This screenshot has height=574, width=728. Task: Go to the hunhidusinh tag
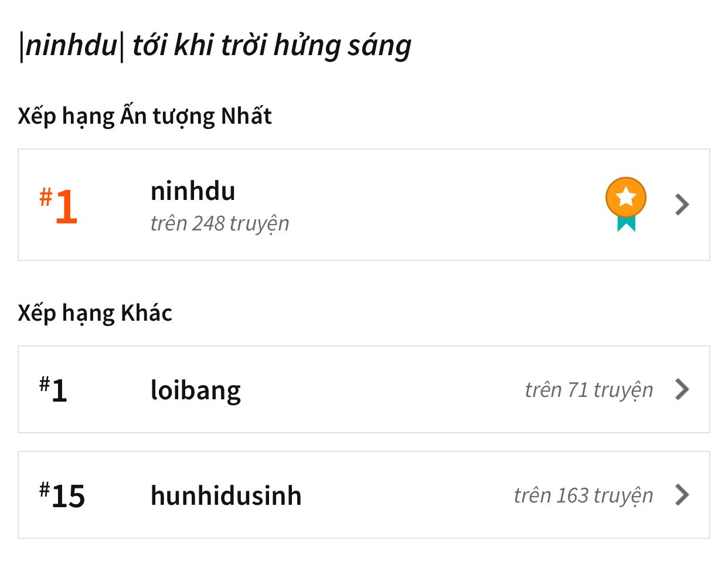pos(226,495)
